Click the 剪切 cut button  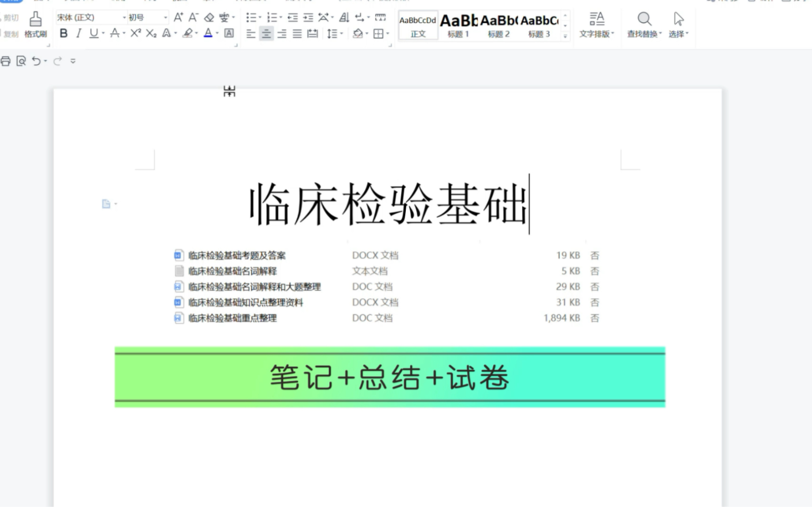(x=10, y=18)
